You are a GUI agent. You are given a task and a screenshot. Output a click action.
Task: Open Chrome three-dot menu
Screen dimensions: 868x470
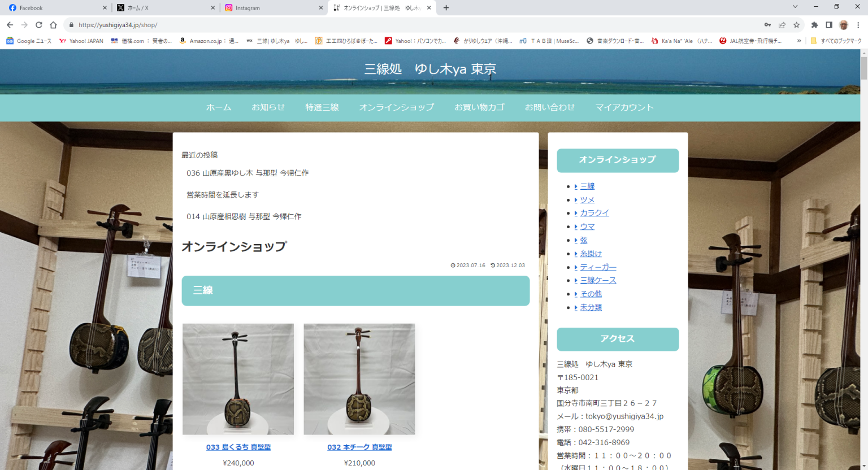pos(858,25)
